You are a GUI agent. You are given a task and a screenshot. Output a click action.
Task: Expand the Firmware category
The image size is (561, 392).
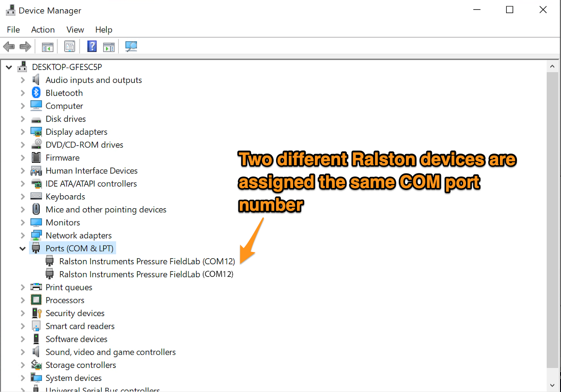[23, 158]
